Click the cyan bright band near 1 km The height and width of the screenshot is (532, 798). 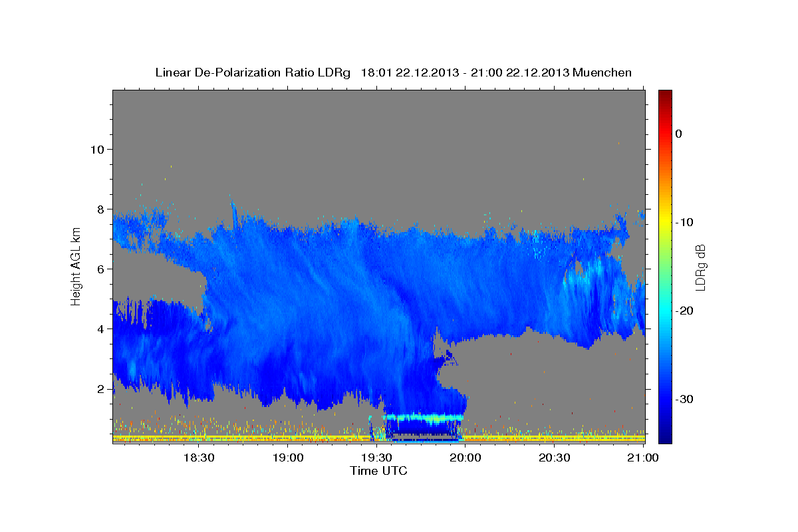click(x=424, y=418)
